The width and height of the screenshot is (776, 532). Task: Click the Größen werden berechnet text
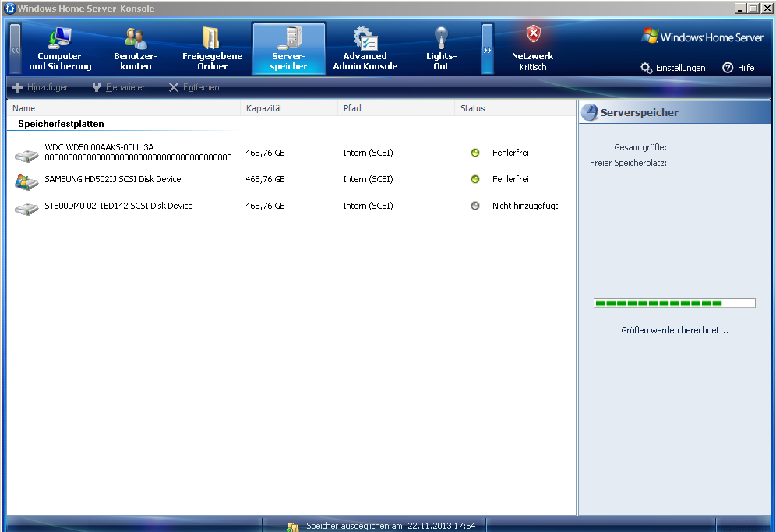pyautogui.click(x=675, y=330)
